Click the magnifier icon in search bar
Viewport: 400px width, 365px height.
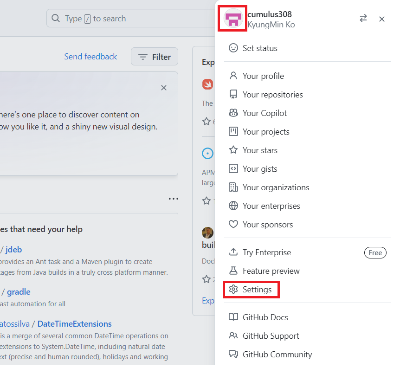click(x=56, y=18)
